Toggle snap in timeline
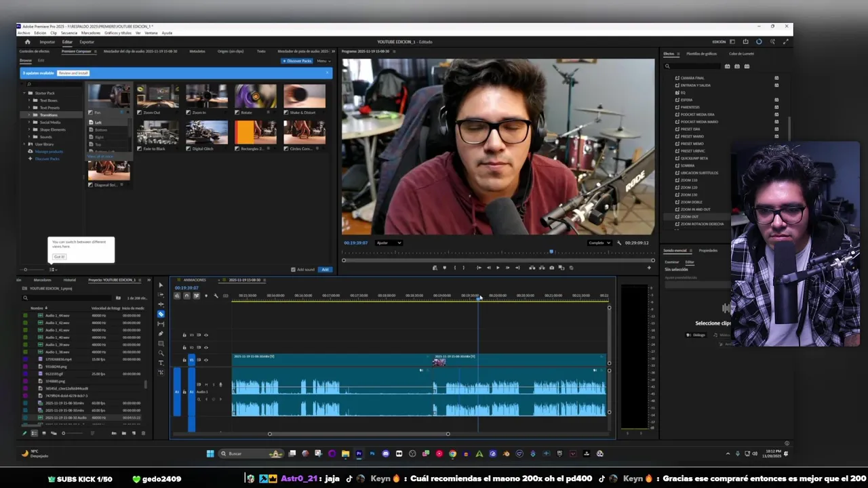The width and height of the screenshot is (868, 488). click(x=186, y=296)
